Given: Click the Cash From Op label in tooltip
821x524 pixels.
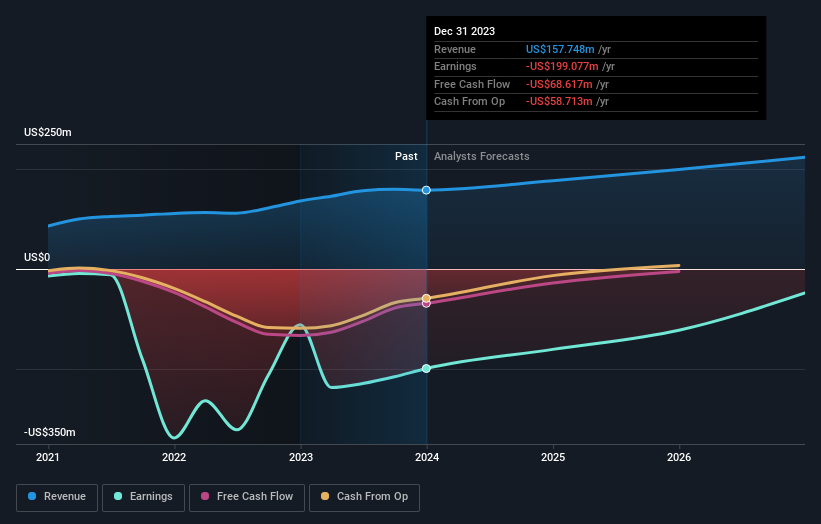Looking at the screenshot, I should coord(469,102).
